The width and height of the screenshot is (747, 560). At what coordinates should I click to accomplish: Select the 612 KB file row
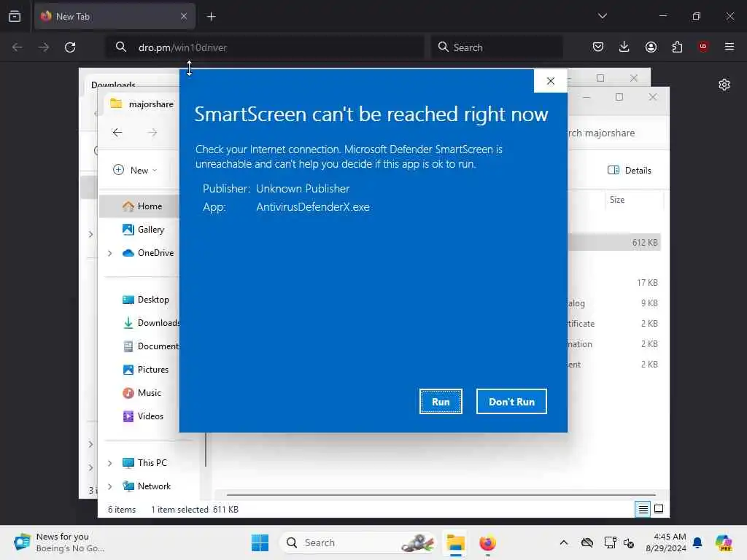click(614, 243)
